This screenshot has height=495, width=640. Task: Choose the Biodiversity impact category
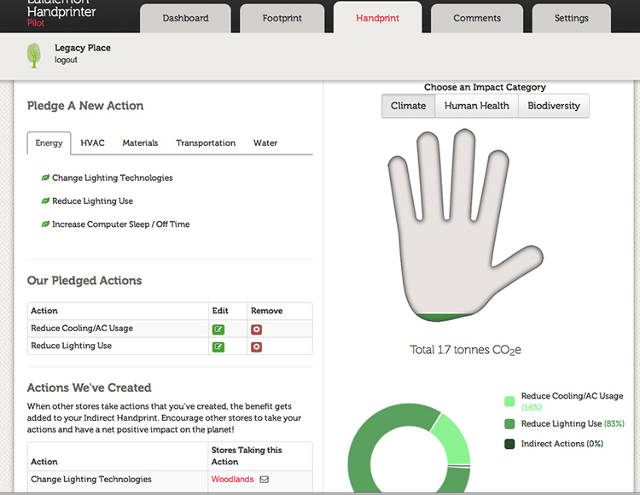tap(553, 106)
